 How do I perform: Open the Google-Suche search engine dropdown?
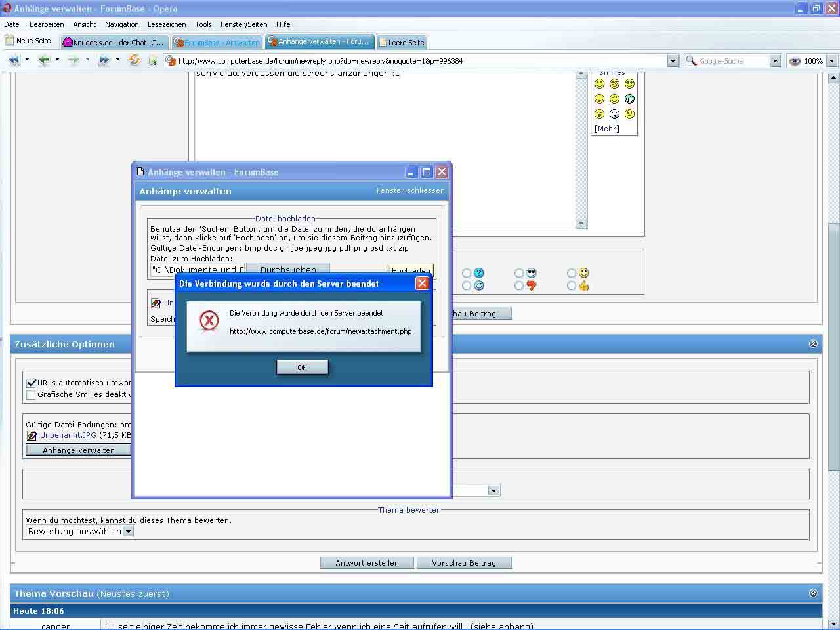pyautogui.click(x=775, y=61)
